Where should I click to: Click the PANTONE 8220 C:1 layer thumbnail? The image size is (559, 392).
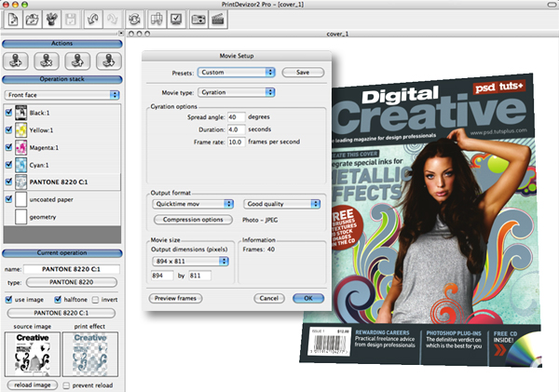[x=21, y=182]
